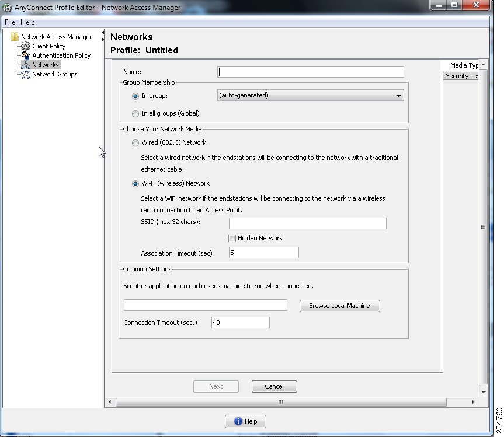Maximize the Profile Editor window
This screenshot has width=504, height=437.
click(454, 5)
